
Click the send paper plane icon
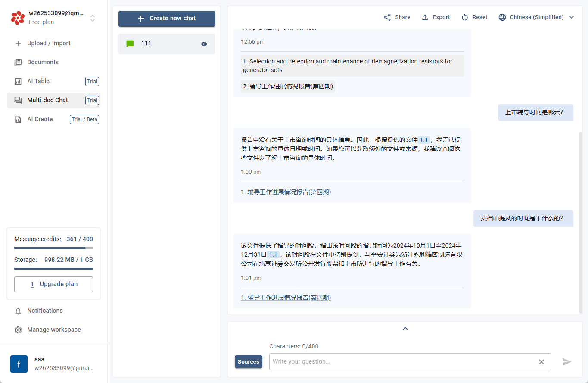567,362
